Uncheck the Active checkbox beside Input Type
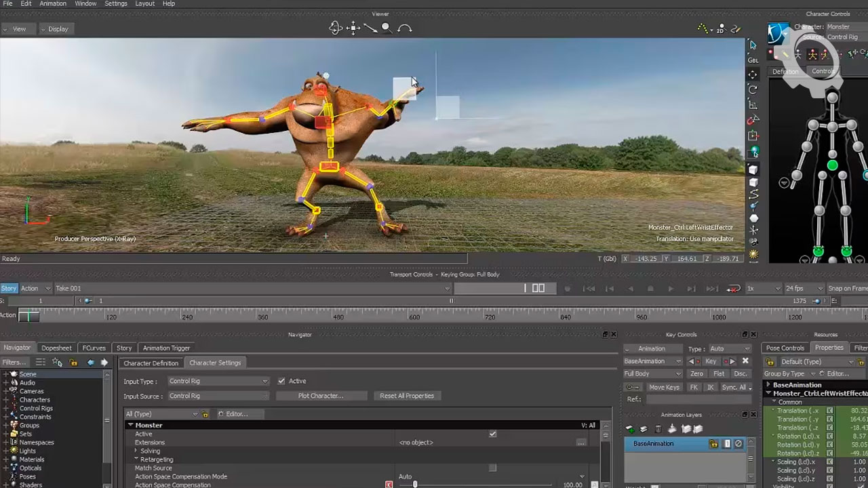This screenshot has width=868, height=488. tap(281, 381)
